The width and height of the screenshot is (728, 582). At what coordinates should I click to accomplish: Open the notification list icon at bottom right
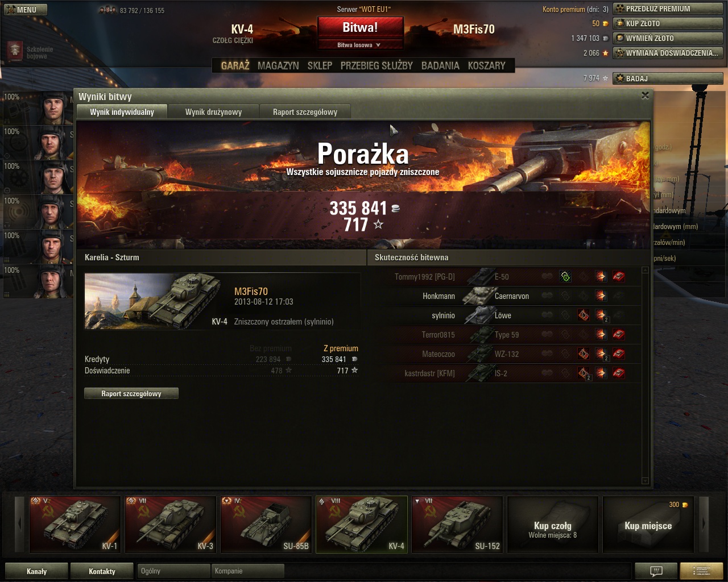click(x=701, y=571)
